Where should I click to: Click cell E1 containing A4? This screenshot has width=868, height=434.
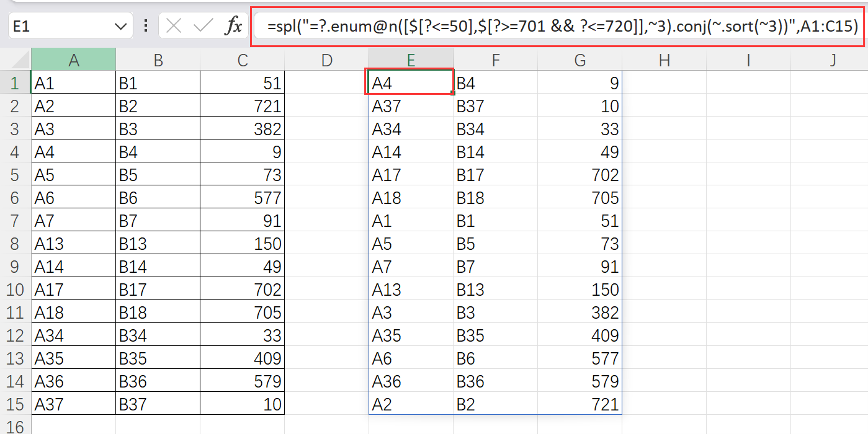(x=411, y=82)
